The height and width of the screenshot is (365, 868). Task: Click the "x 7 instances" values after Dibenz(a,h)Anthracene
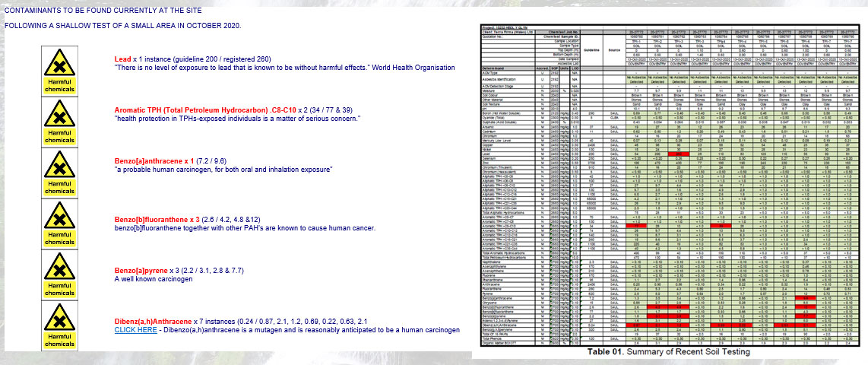tap(281, 321)
